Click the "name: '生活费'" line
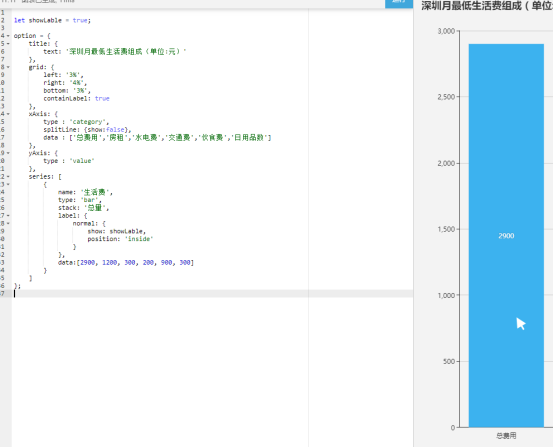The image size is (554, 447). pyautogui.click(x=85, y=192)
